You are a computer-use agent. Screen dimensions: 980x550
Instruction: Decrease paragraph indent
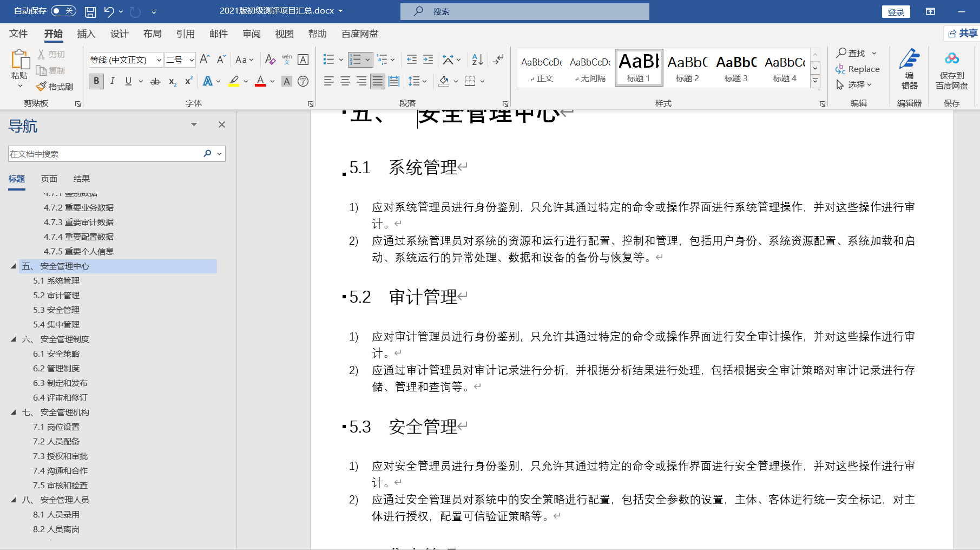(x=412, y=60)
